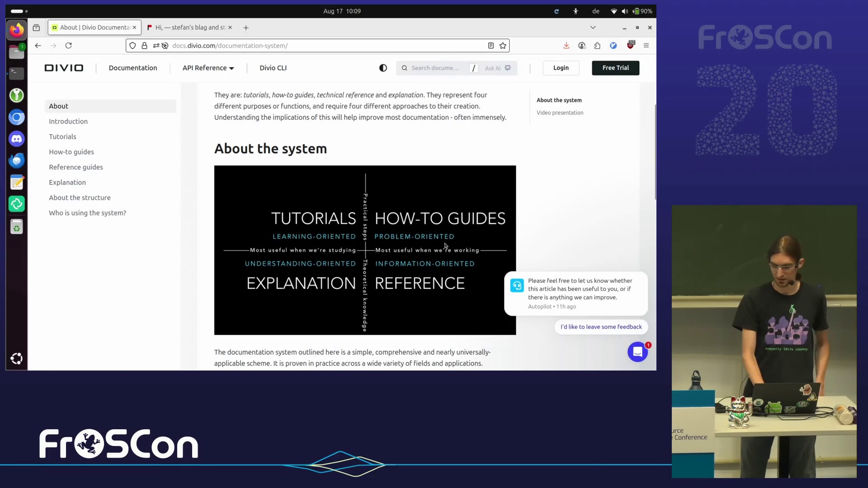Viewport: 868px width, 488px height.
Task: Open Firefox downloads panel
Action: point(566,46)
